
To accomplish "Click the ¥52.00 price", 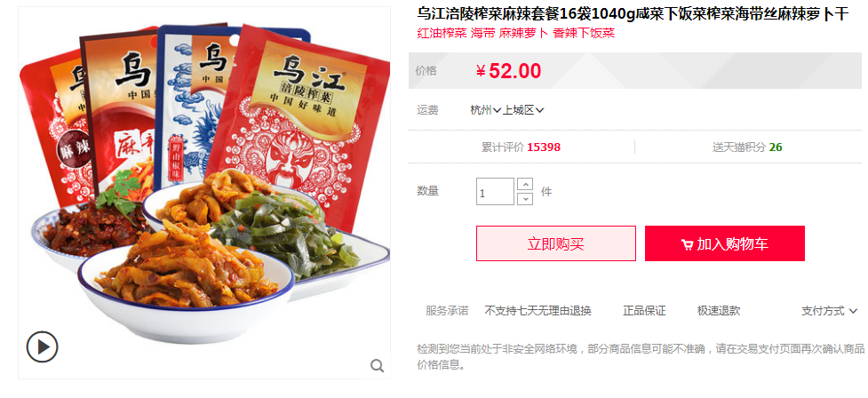I will tap(509, 71).
